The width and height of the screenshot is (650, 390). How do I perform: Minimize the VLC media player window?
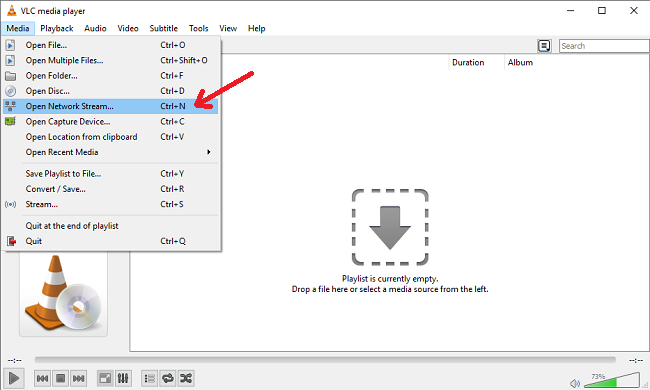tap(570, 10)
